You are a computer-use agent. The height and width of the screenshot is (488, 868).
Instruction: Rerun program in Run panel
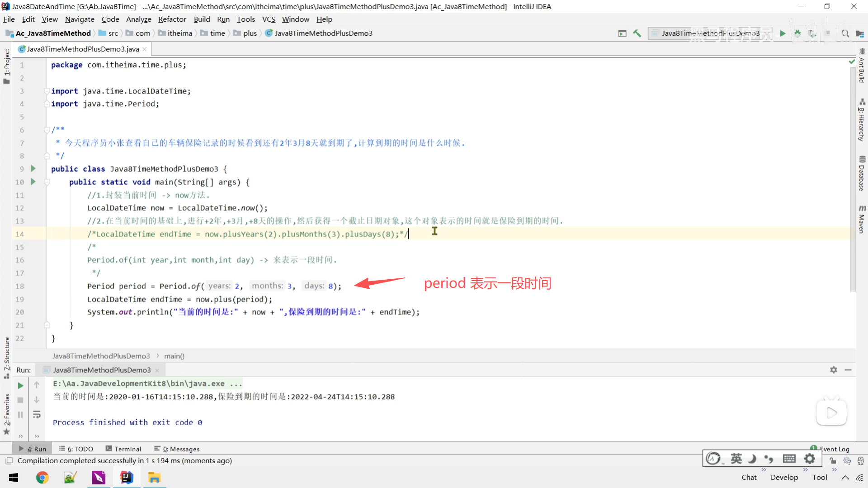pos(20,385)
